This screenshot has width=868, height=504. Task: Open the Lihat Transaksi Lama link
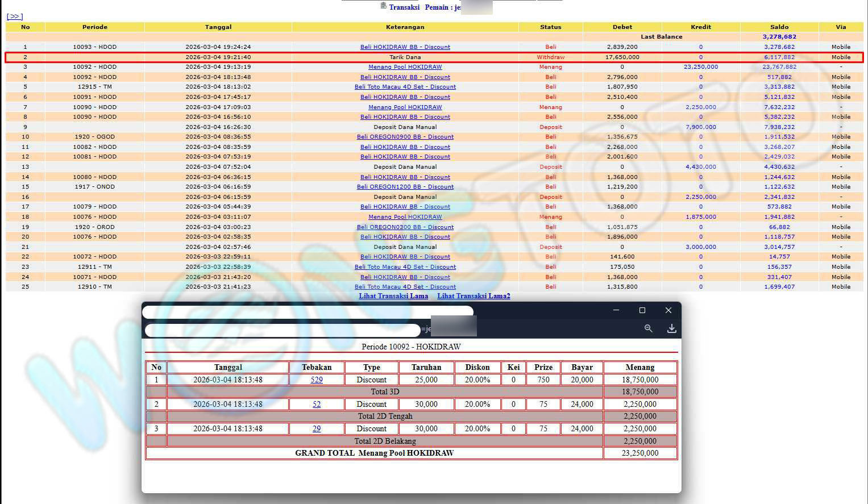click(x=393, y=296)
